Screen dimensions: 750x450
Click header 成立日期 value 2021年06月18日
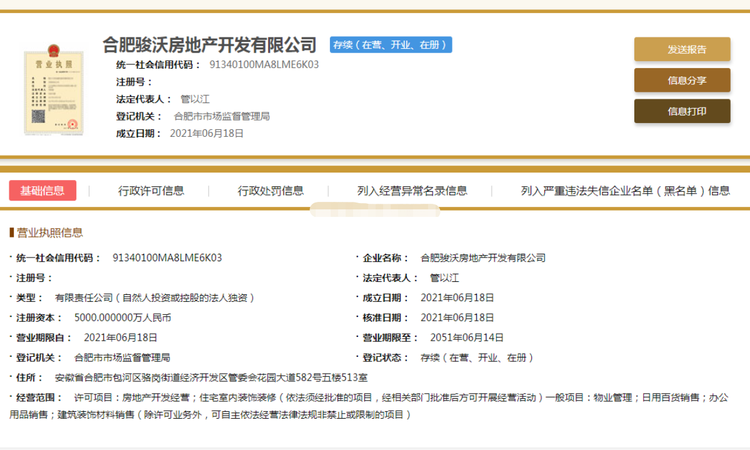(x=207, y=133)
